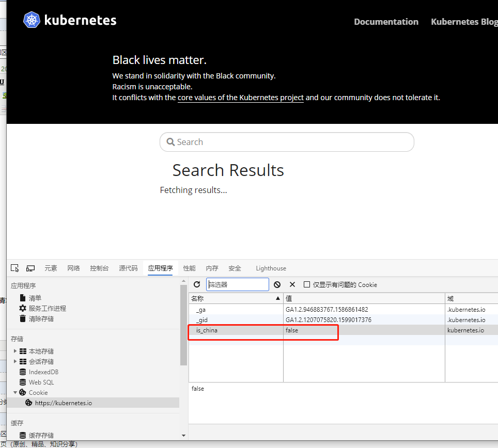This screenshot has width=498, height=448.
Task: Click .kubernetes.io domain in _gid row
Action: click(x=466, y=320)
